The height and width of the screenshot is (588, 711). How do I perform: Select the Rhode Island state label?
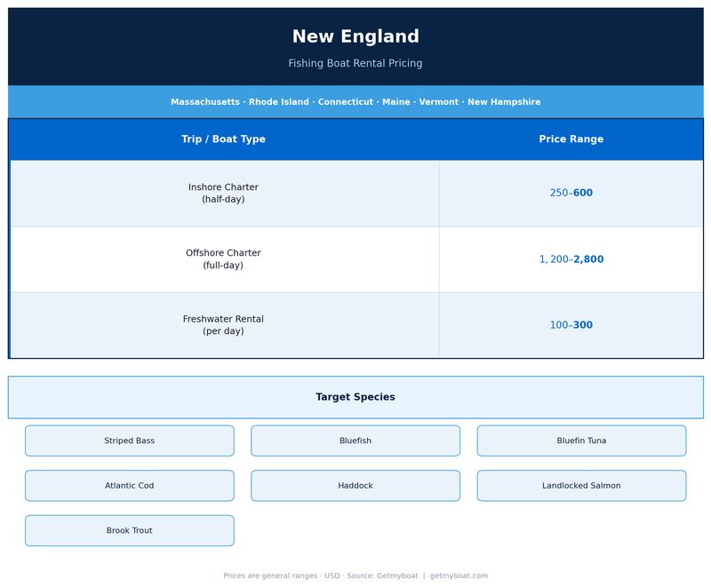(279, 101)
